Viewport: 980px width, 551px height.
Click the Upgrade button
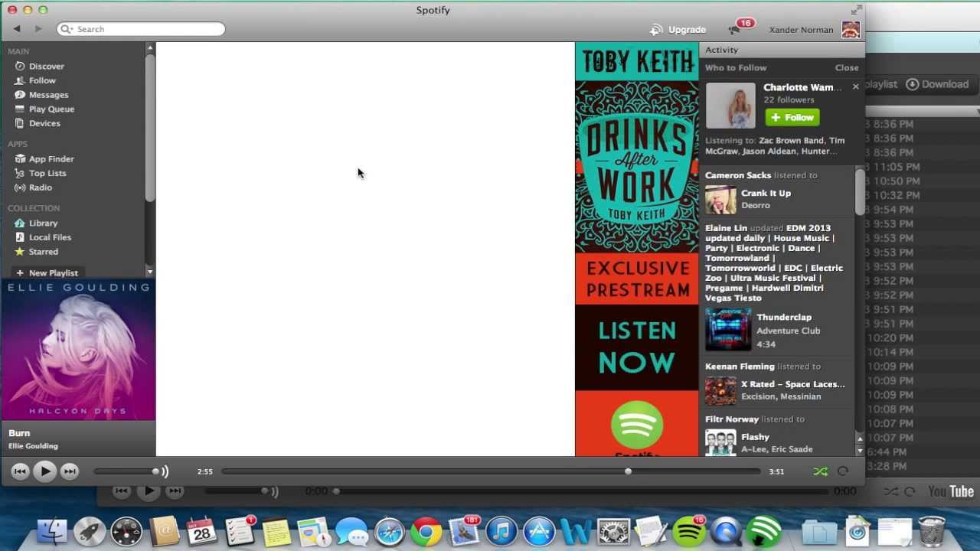(678, 30)
